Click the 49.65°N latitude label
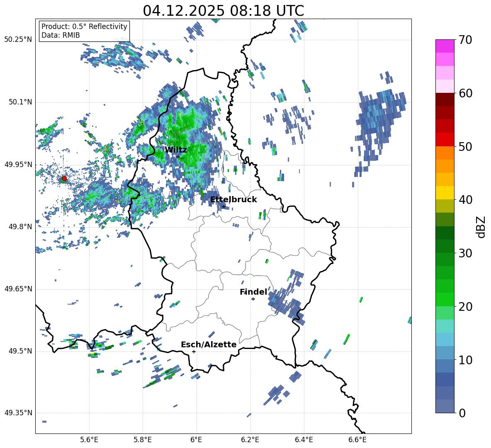491x448 pixels. coord(18,289)
